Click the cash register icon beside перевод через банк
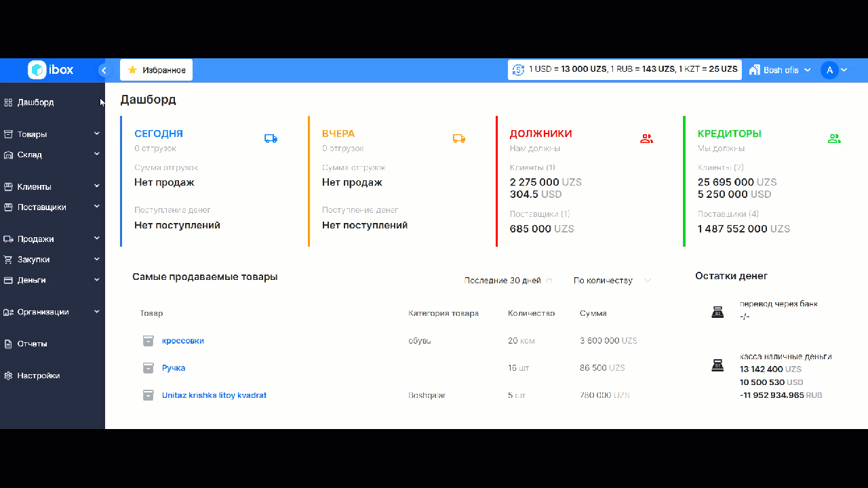This screenshot has height=488, width=868. (717, 311)
